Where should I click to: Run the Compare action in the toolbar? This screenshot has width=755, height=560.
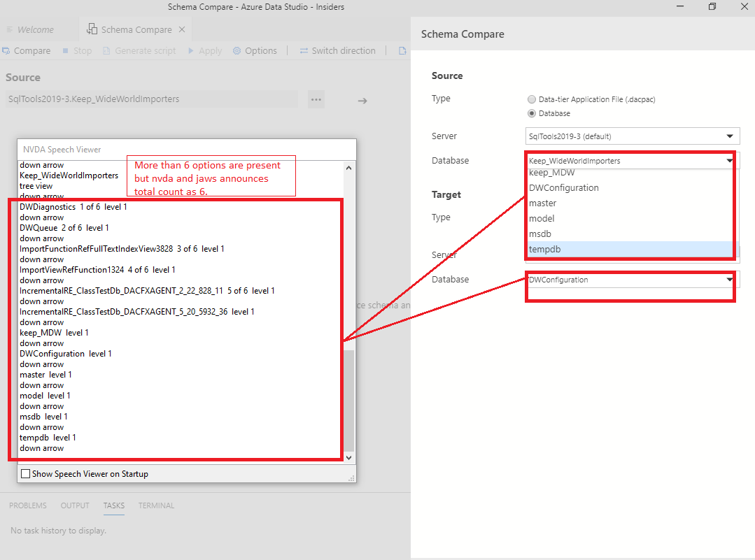coord(27,50)
